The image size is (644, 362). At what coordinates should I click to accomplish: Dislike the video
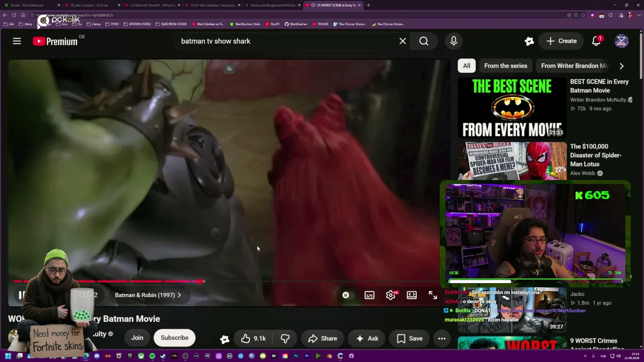pyautogui.click(x=285, y=338)
